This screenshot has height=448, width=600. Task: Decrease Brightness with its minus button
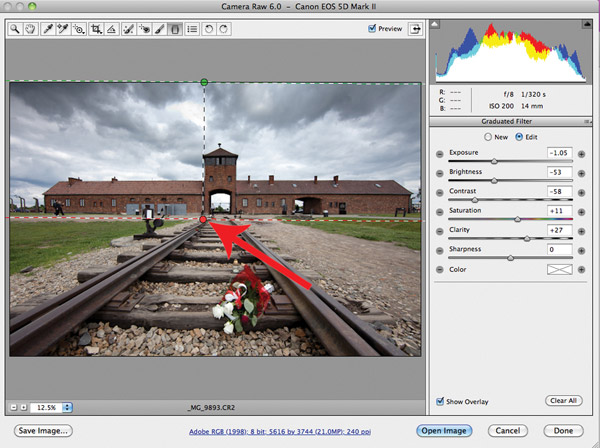click(x=440, y=174)
